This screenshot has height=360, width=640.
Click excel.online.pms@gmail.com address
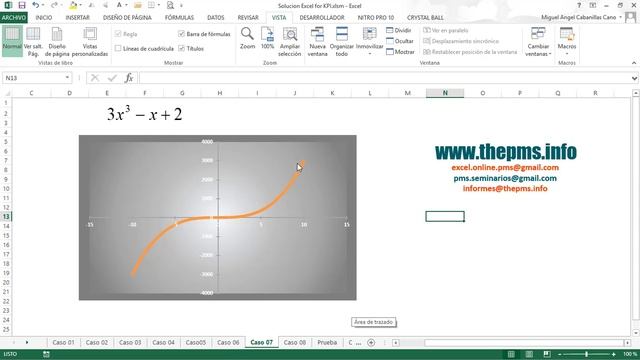(505, 167)
